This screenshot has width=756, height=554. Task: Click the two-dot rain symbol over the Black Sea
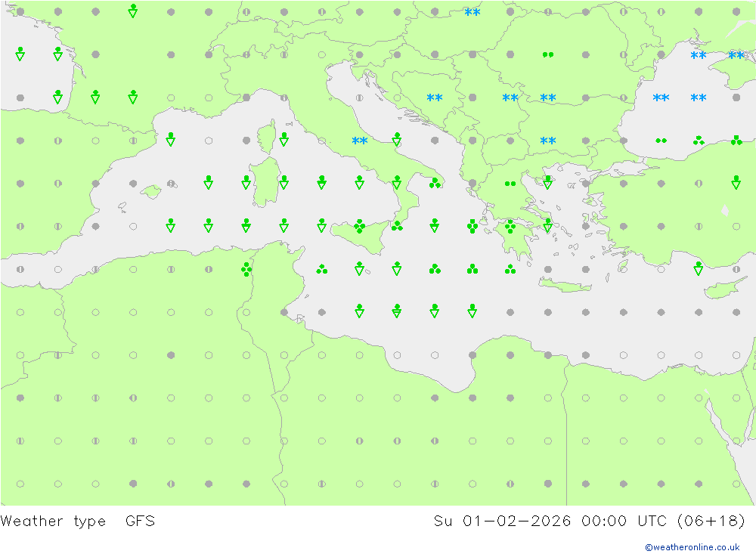pyautogui.click(x=661, y=141)
